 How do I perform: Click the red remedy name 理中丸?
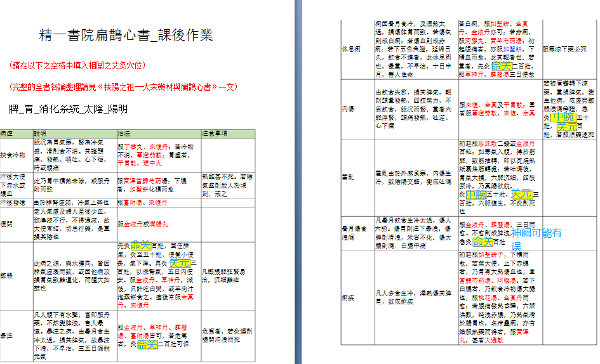[152, 163]
